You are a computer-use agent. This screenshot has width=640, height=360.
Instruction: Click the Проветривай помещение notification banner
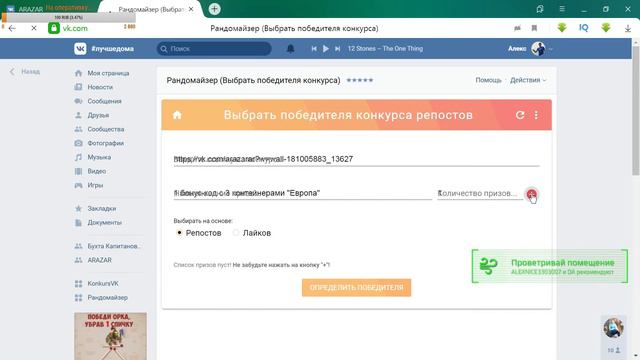pos(550,266)
